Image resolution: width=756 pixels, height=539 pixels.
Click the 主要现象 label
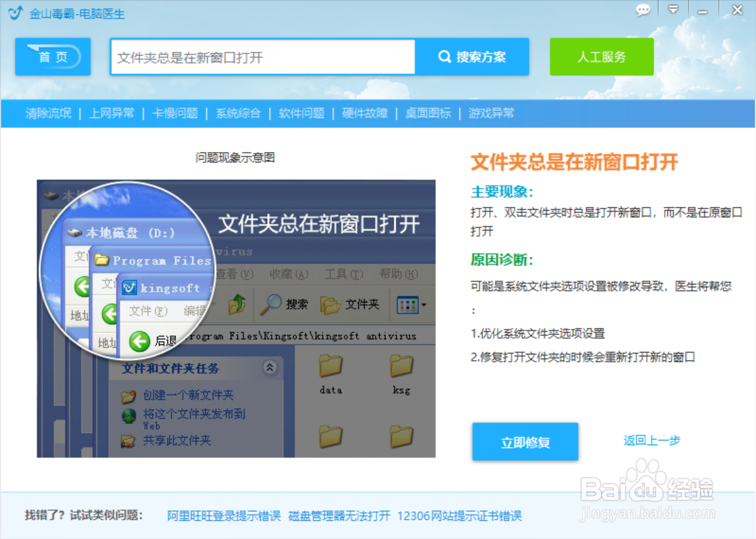pos(502,192)
